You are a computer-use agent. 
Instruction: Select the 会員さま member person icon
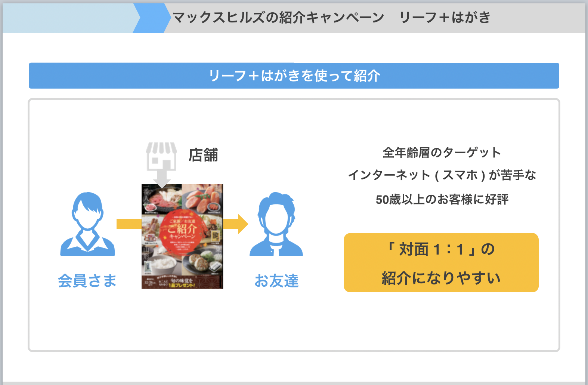88,224
